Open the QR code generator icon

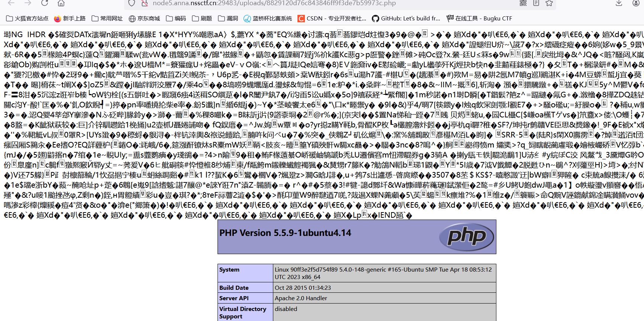pos(523,3)
